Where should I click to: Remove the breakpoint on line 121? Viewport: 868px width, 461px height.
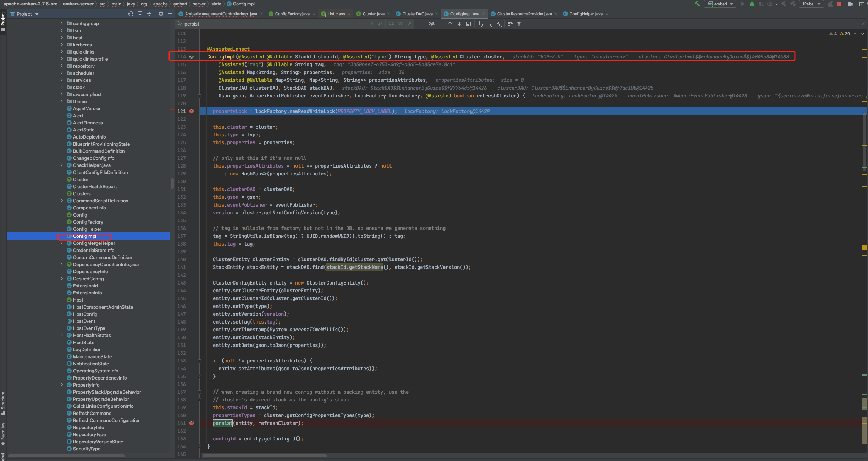click(x=192, y=111)
